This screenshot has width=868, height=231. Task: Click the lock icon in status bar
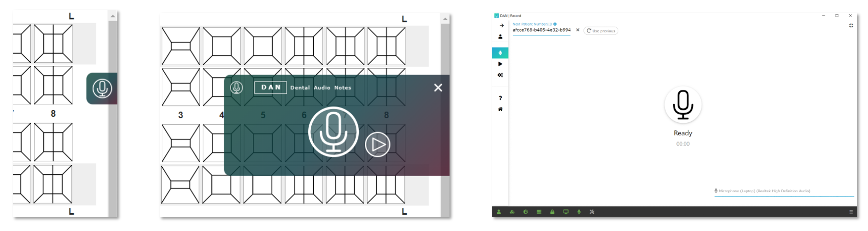(552, 212)
